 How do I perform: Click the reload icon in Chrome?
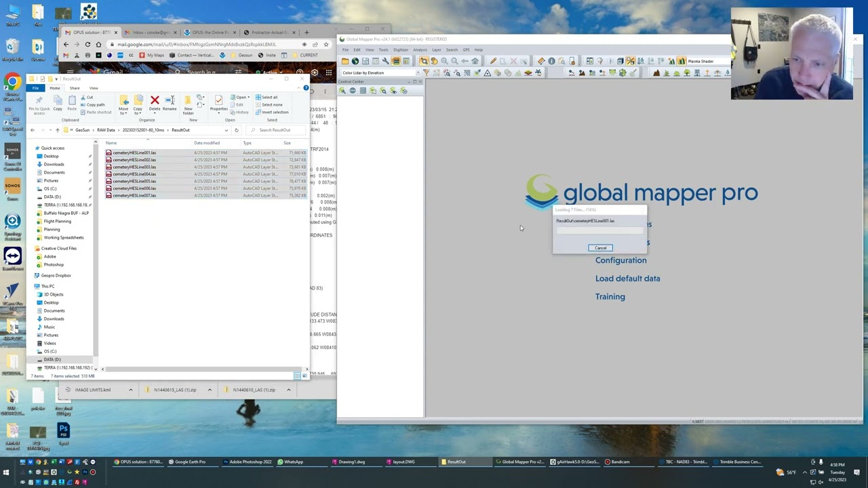point(87,44)
